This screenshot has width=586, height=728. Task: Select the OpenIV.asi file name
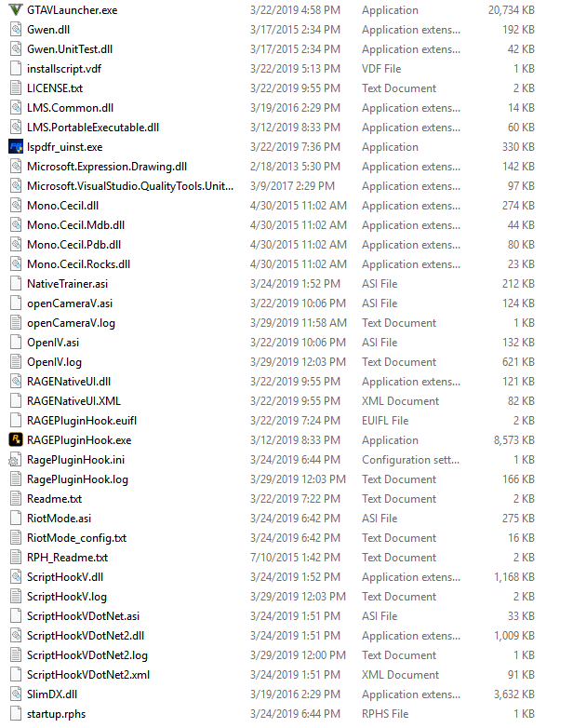click(x=53, y=343)
